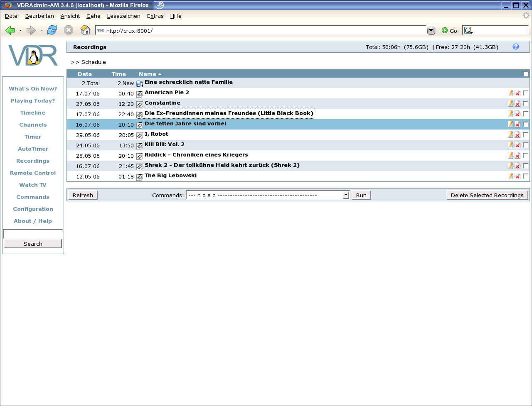Tick the checkbox for The Big Lebowski
Screen dimensions: 532x406
point(525,176)
